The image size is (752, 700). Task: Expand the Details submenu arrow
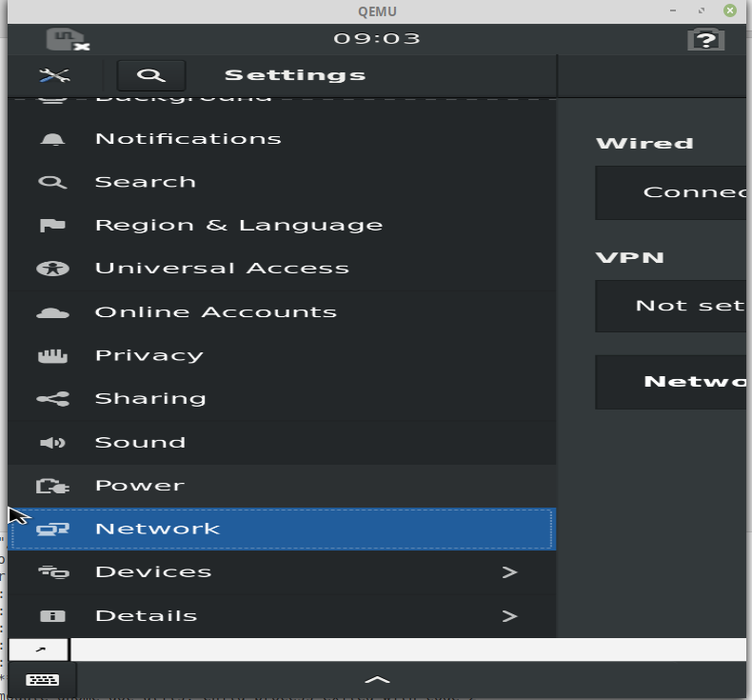coord(510,616)
